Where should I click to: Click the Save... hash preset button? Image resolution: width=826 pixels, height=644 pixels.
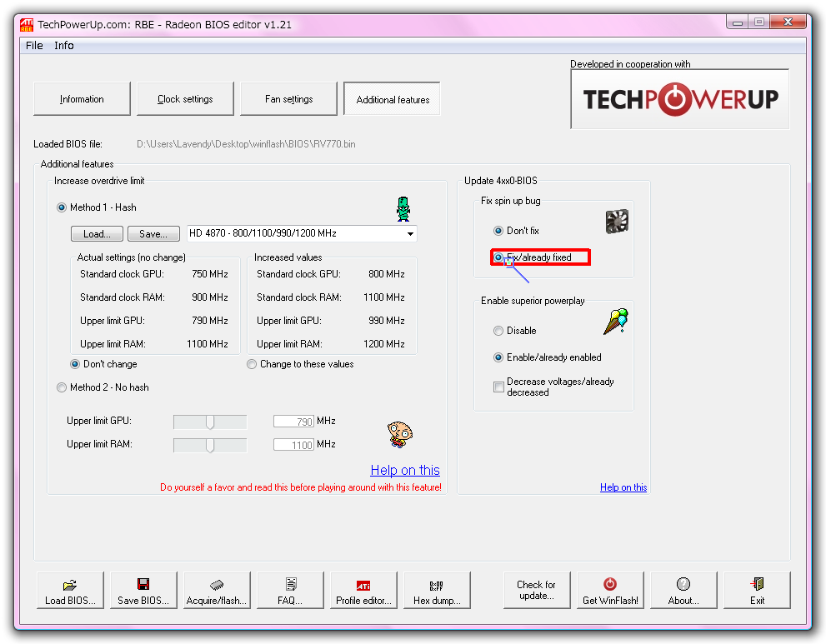(x=153, y=234)
